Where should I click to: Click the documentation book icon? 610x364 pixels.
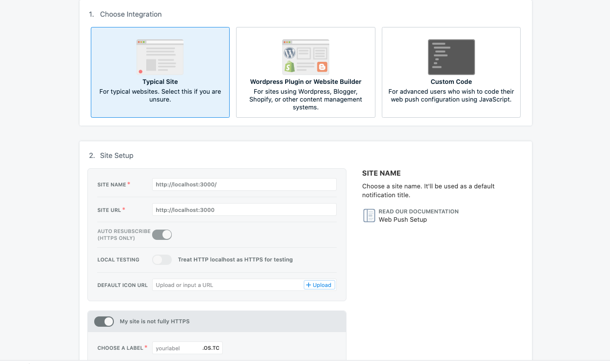[x=369, y=215]
